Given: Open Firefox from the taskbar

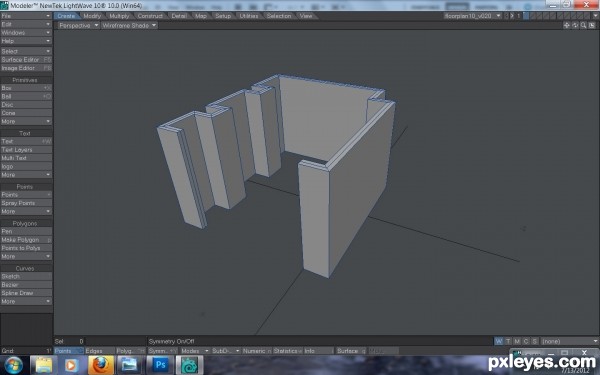Looking at the screenshot, I should [x=101, y=365].
